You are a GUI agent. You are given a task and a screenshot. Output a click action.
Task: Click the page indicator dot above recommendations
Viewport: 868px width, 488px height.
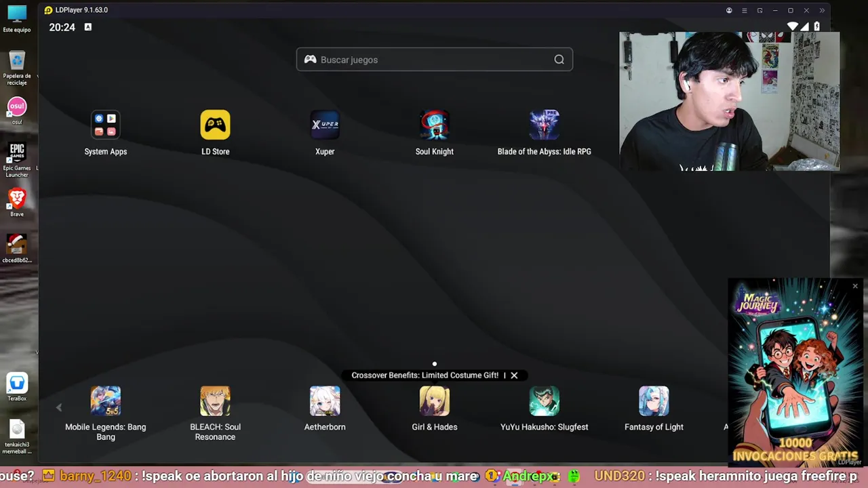(x=435, y=364)
